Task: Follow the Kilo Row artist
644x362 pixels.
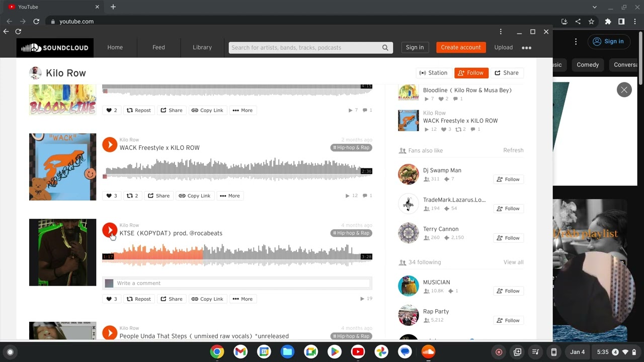Action: 471,73
